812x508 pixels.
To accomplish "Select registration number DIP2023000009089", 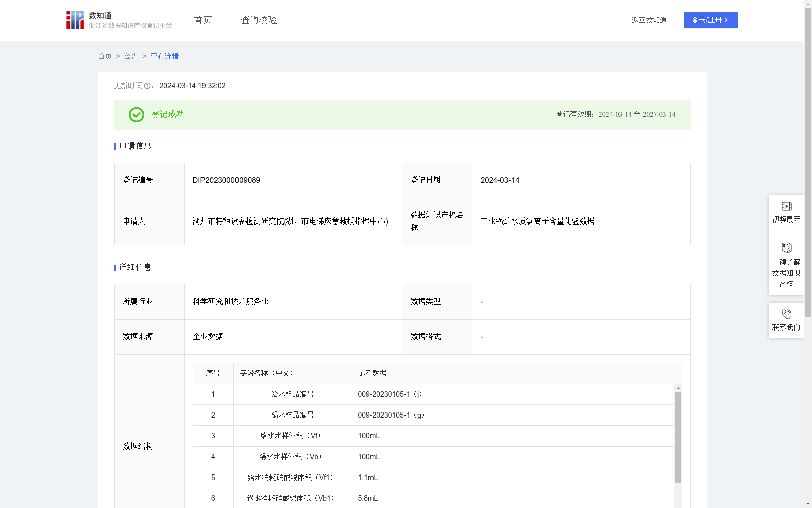I will 226,180.
